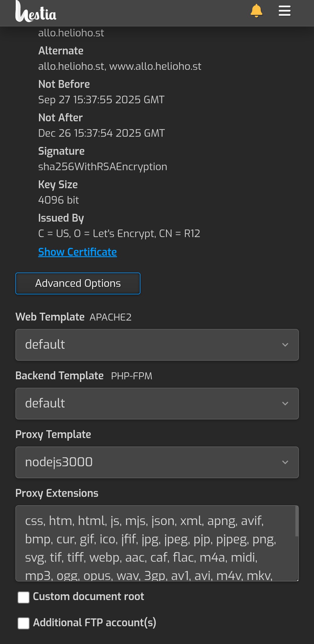Click the chevron arrow beside nodejs3000

tap(285, 462)
